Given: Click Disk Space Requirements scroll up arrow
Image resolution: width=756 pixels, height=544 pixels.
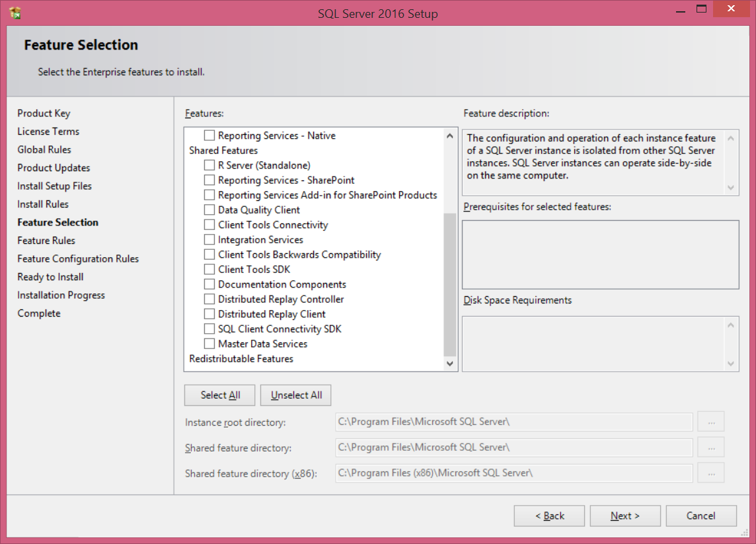Looking at the screenshot, I should (x=731, y=325).
